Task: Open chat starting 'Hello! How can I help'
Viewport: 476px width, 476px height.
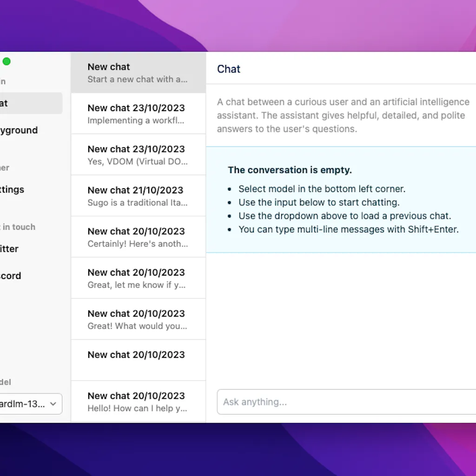Action: [138, 402]
